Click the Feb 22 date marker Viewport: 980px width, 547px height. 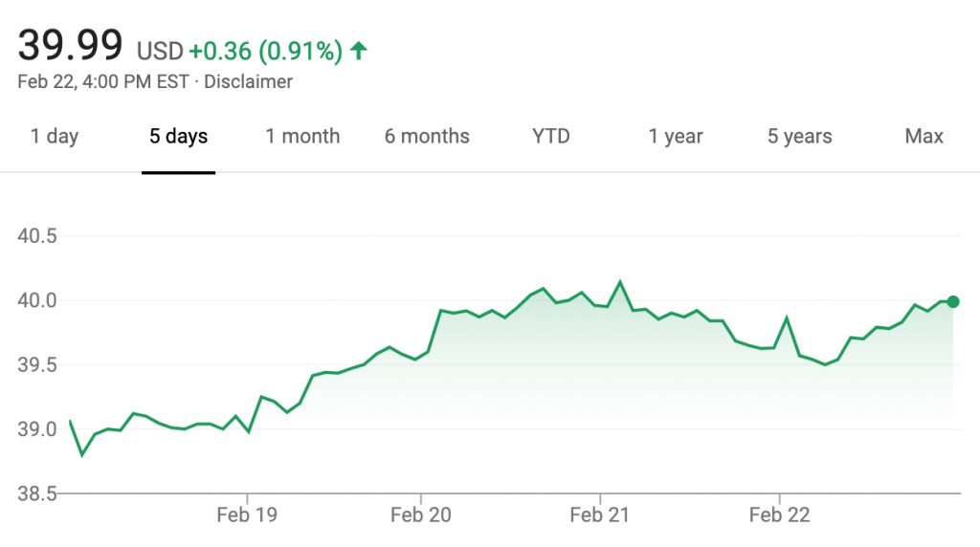(x=779, y=514)
